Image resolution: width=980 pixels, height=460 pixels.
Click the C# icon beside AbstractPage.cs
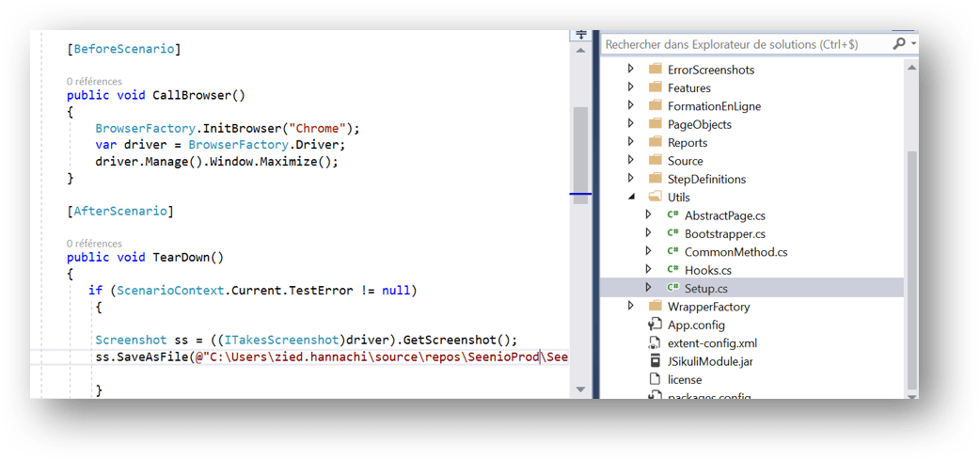[672, 215]
